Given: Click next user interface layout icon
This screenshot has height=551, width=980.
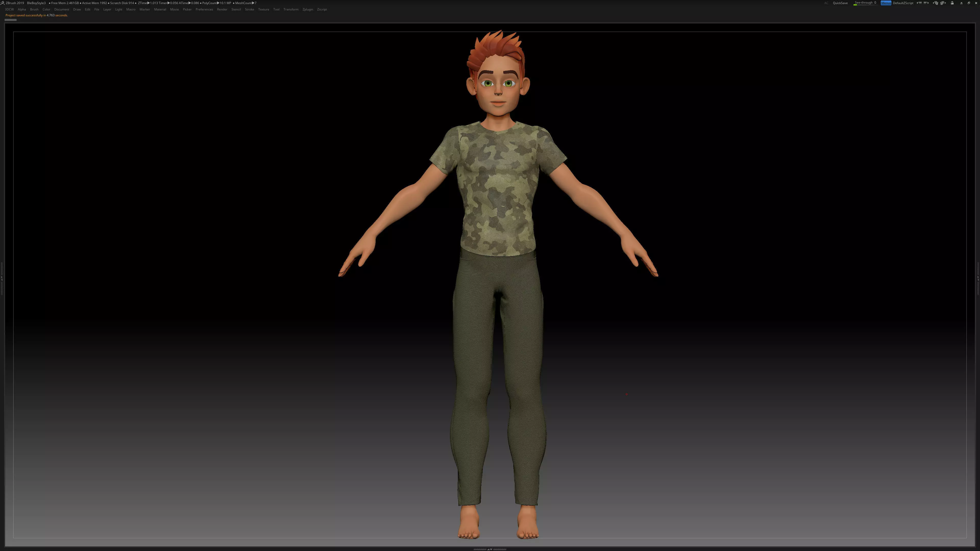Looking at the screenshot, I should (943, 3).
